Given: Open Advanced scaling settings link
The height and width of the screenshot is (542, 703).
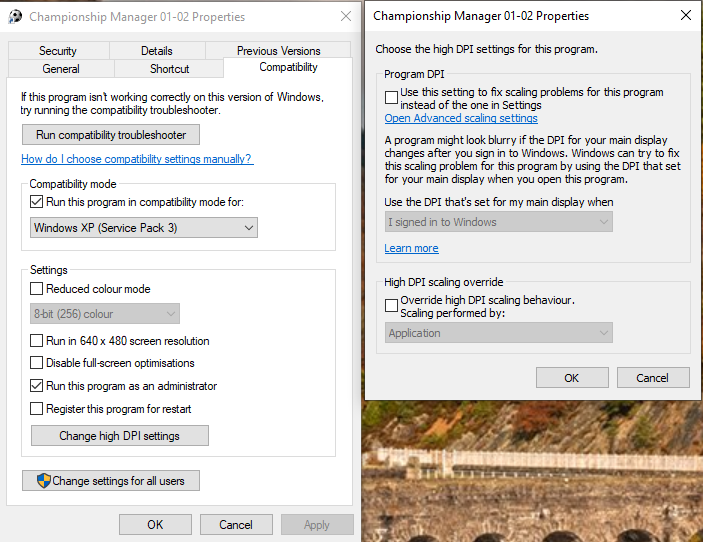Looking at the screenshot, I should [x=461, y=118].
